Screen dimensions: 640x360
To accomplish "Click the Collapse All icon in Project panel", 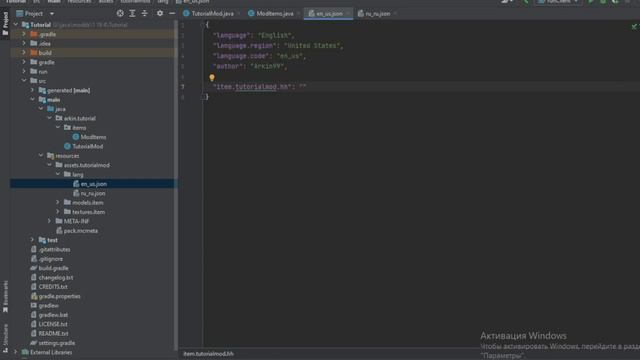I will point(144,13).
